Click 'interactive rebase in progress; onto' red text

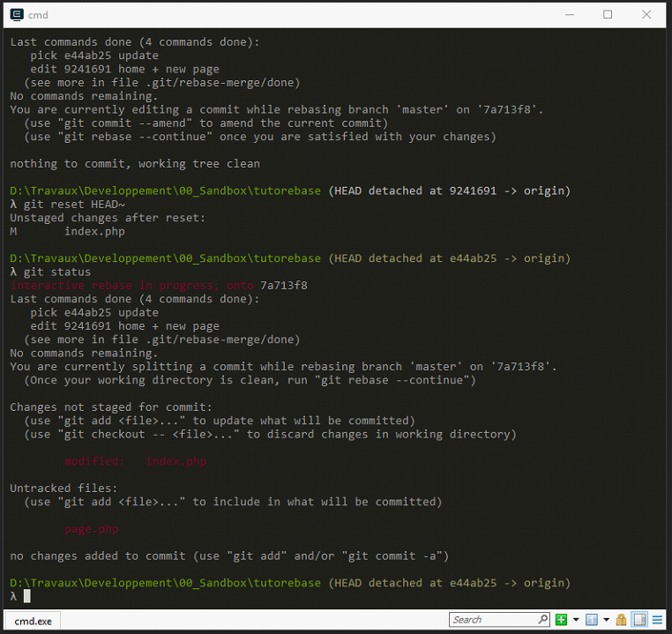[132, 286]
